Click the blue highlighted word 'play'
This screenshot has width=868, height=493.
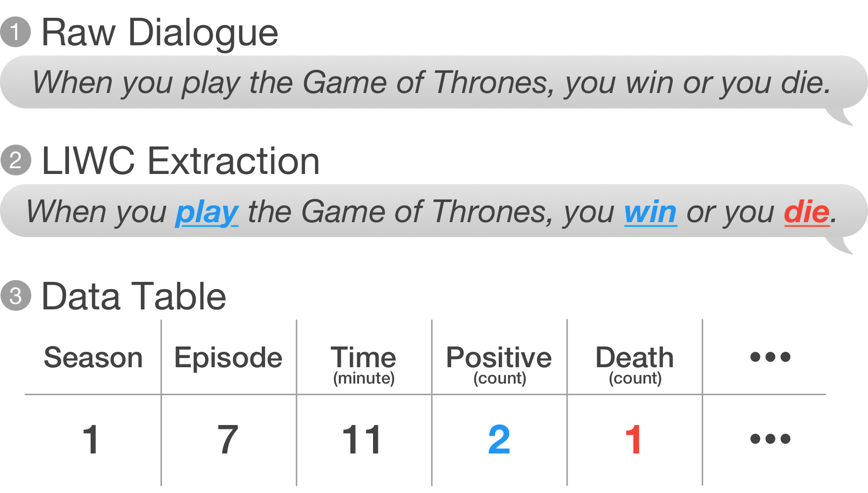[x=207, y=213]
